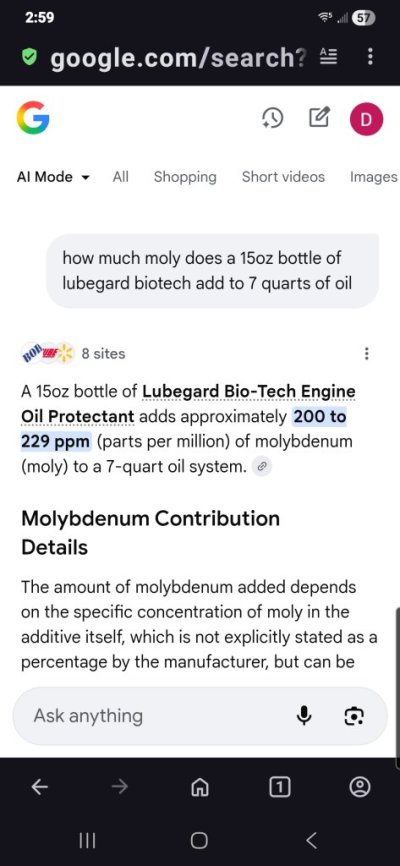Viewport: 400px width, 866px height.
Task: Expand the AI Mode dropdown
Action: coord(53,177)
